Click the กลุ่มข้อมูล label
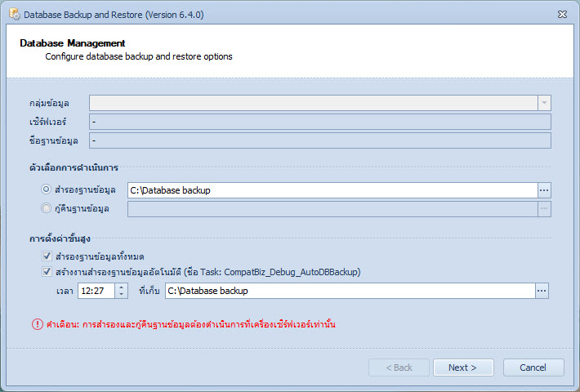This screenshot has width=580, height=392. point(49,103)
